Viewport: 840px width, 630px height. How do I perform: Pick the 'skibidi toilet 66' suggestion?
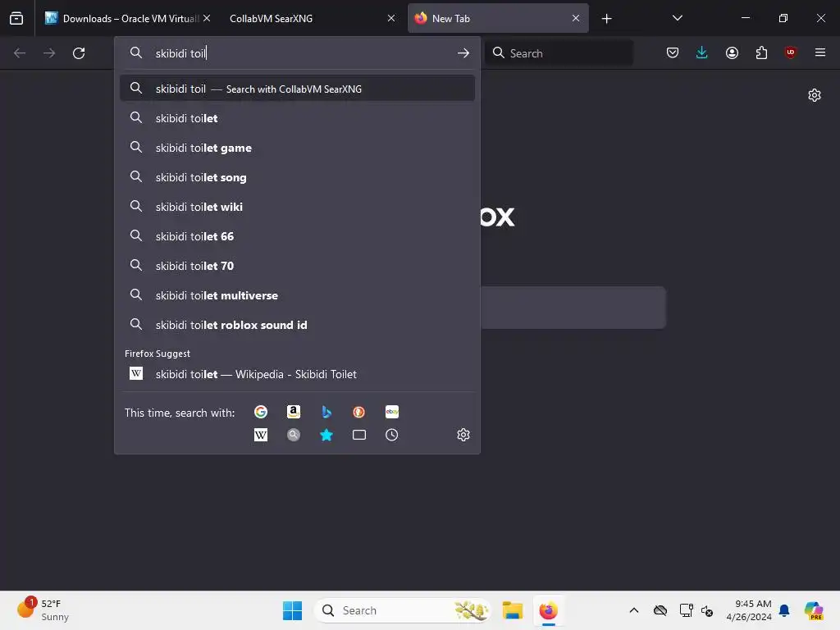[297, 235]
